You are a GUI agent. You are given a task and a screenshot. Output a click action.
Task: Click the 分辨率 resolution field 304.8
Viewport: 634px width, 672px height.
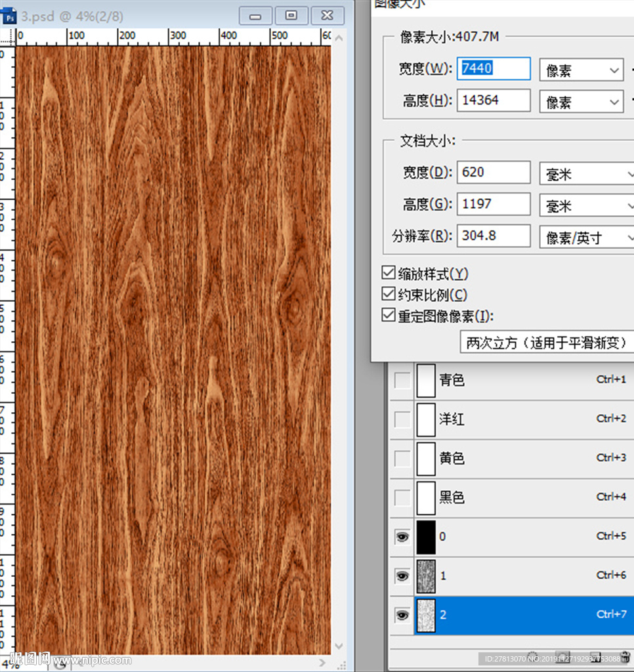pyautogui.click(x=493, y=236)
